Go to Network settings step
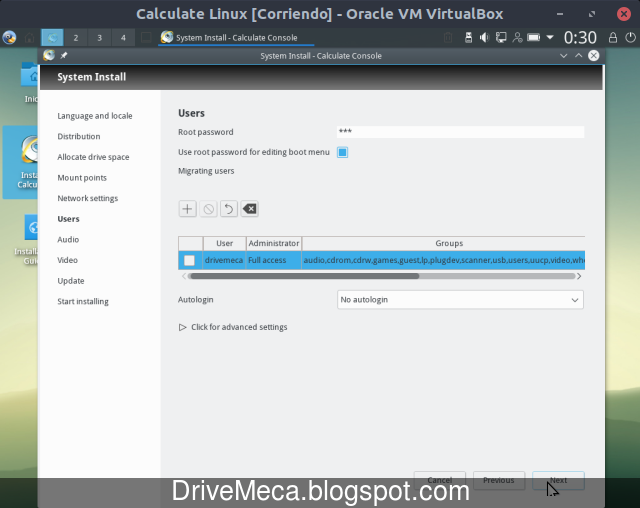The image size is (640, 508). click(88, 198)
